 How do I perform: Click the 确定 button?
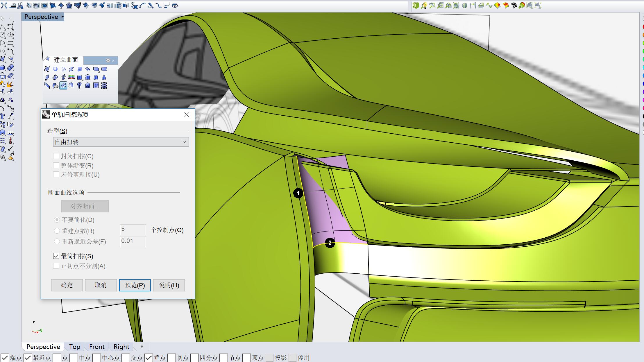(67, 285)
